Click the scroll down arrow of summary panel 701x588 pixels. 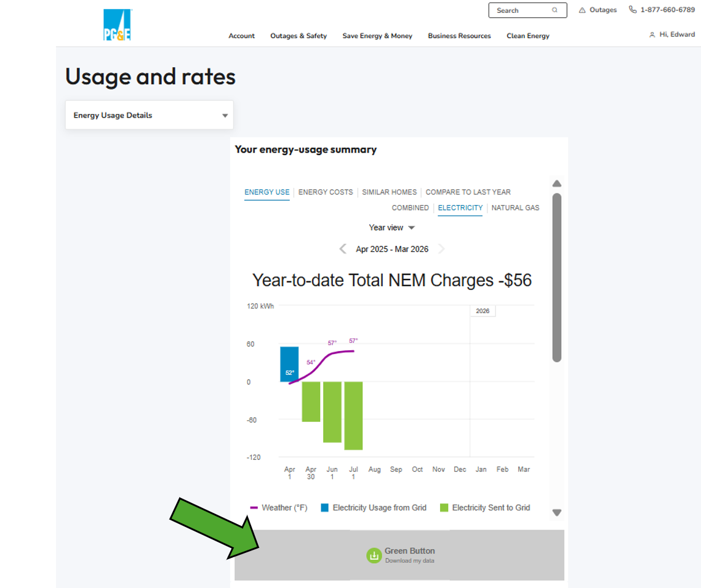[x=556, y=512]
